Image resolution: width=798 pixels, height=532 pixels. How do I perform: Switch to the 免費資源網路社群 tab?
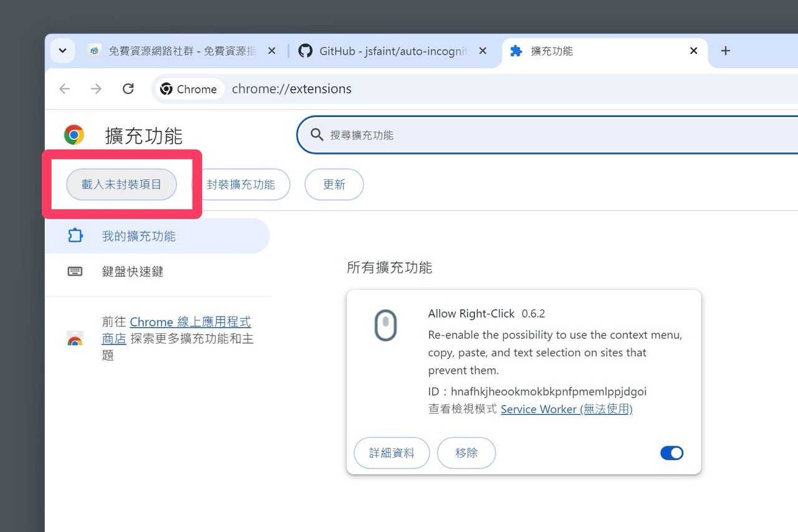click(x=182, y=51)
